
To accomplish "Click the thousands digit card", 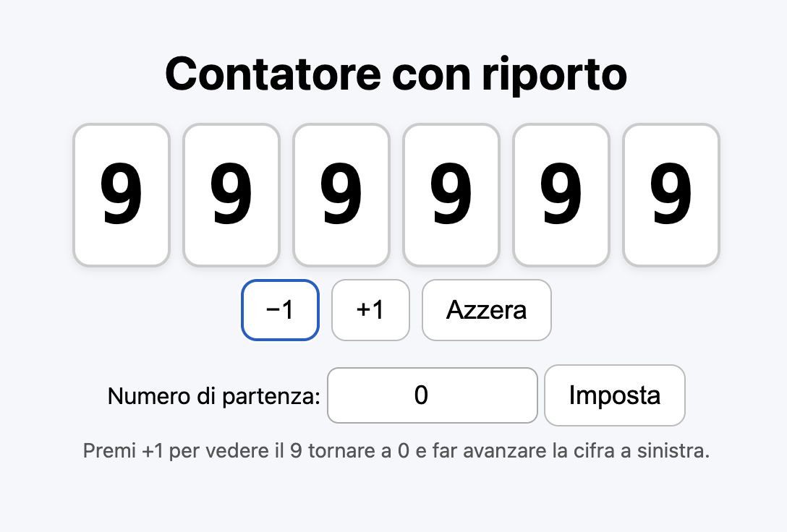I will pos(341,195).
